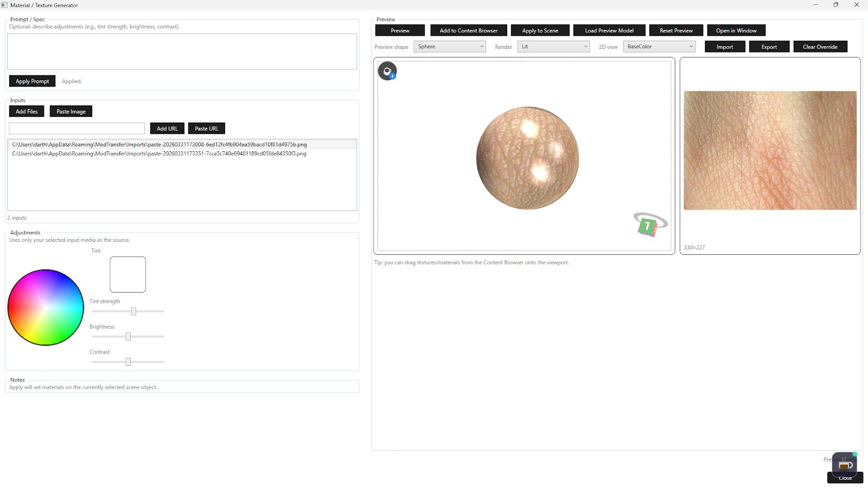
Task: Open the Render dropdown set to Lit
Action: [x=553, y=47]
